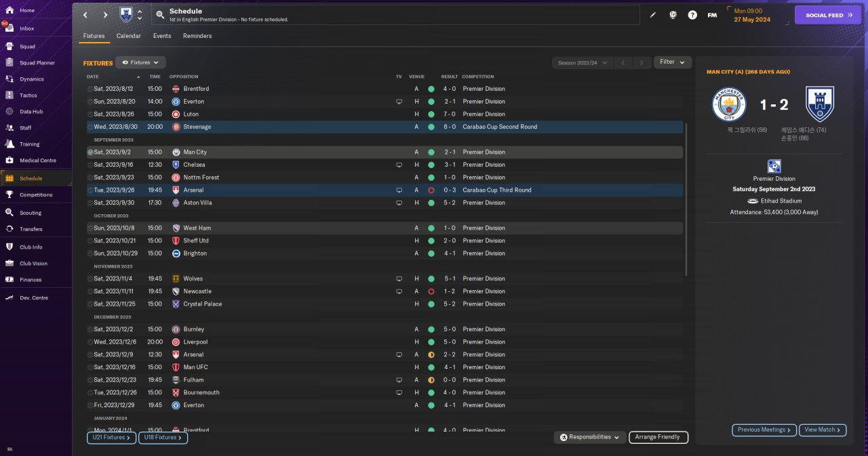
Task: Toggle the marker on Chelsea 2023/9/16 row
Action: click(x=90, y=165)
